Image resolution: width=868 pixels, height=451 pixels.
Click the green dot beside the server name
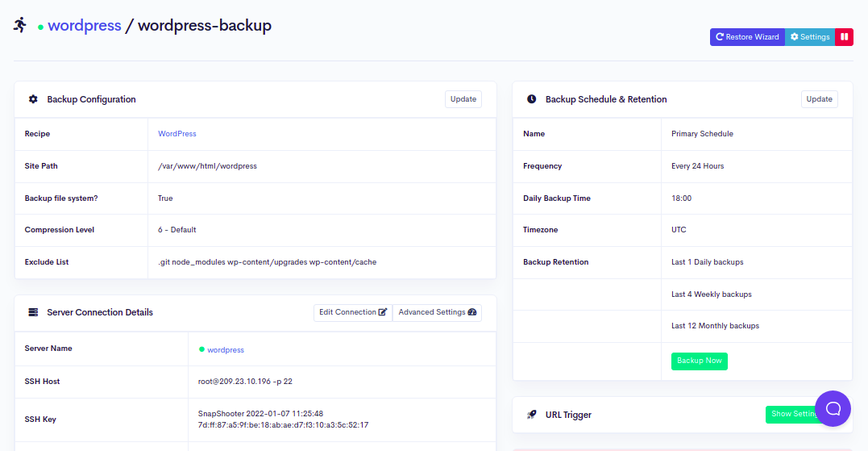point(201,349)
